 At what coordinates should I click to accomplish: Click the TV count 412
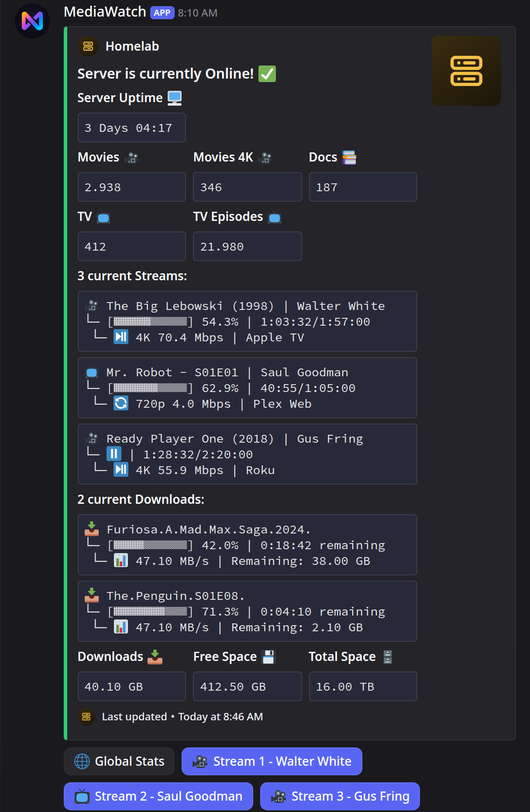coord(95,247)
